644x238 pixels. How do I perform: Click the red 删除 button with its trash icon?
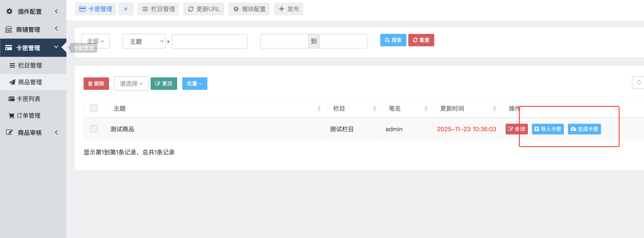coord(96,84)
